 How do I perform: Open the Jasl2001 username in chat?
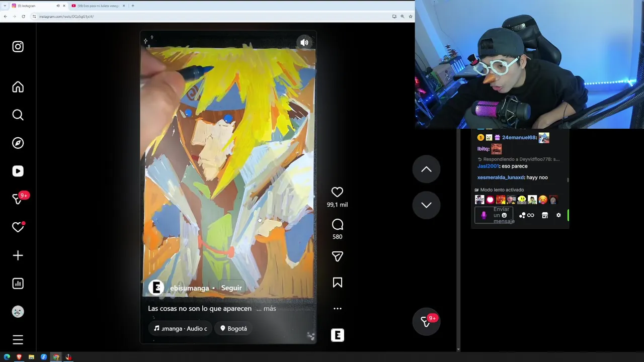click(x=488, y=166)
